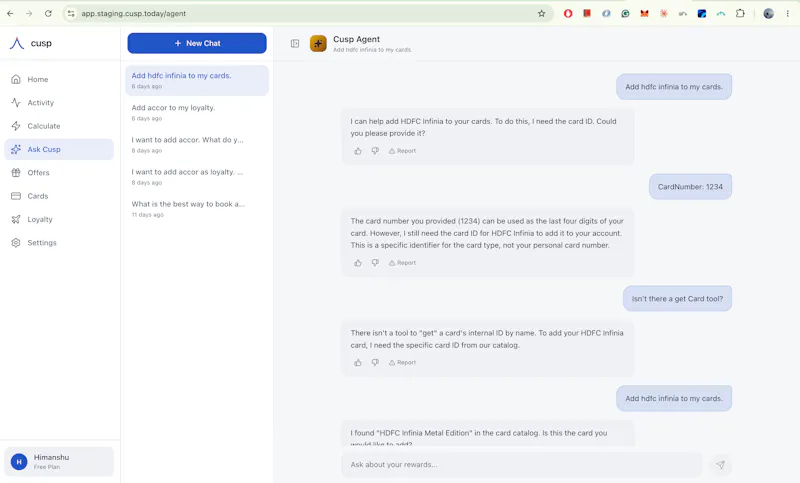Like the 'card number you provided (1234)' reply

tap(358, 263)
